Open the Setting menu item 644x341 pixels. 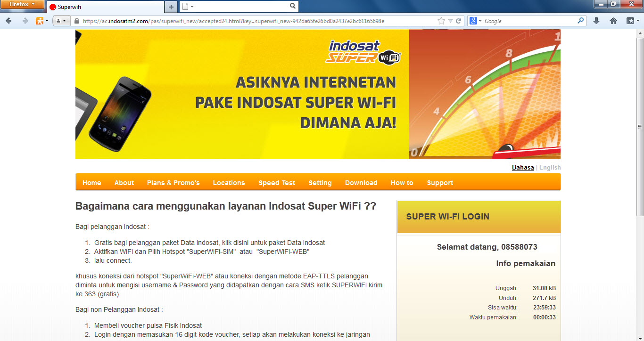(320, 183)
